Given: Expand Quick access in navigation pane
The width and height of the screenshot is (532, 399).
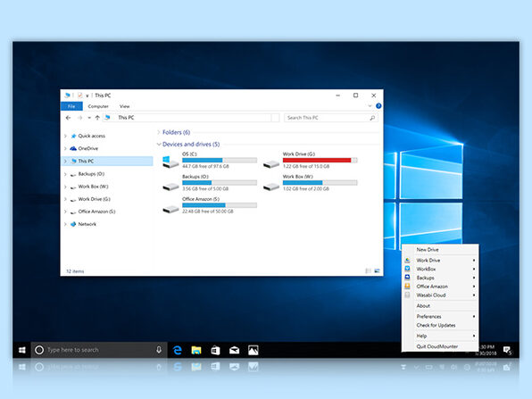Looking at the screenshot, I should pos(65,136).
